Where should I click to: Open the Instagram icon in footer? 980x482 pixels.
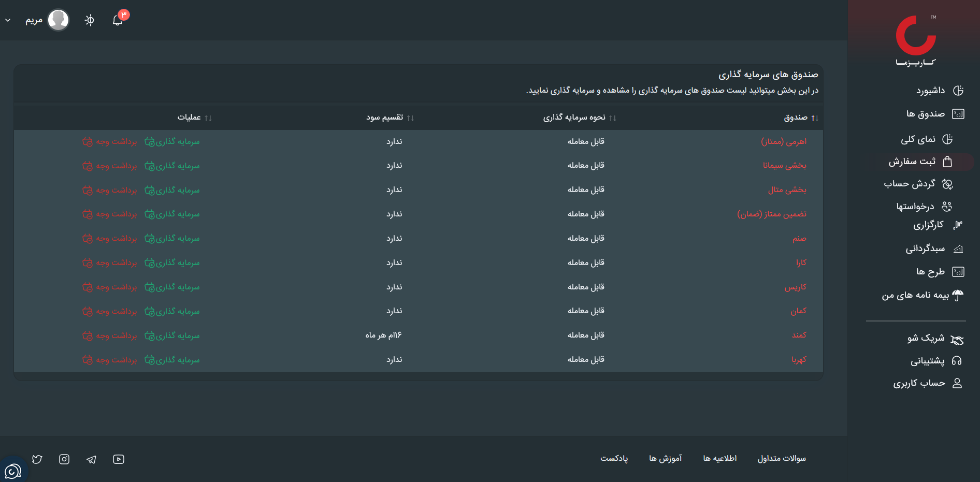(x=64, y=459)
